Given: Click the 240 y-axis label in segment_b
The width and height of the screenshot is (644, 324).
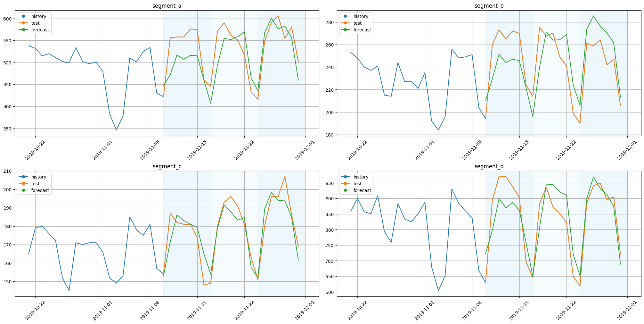Looking at the screenshot, I should 330,67.
